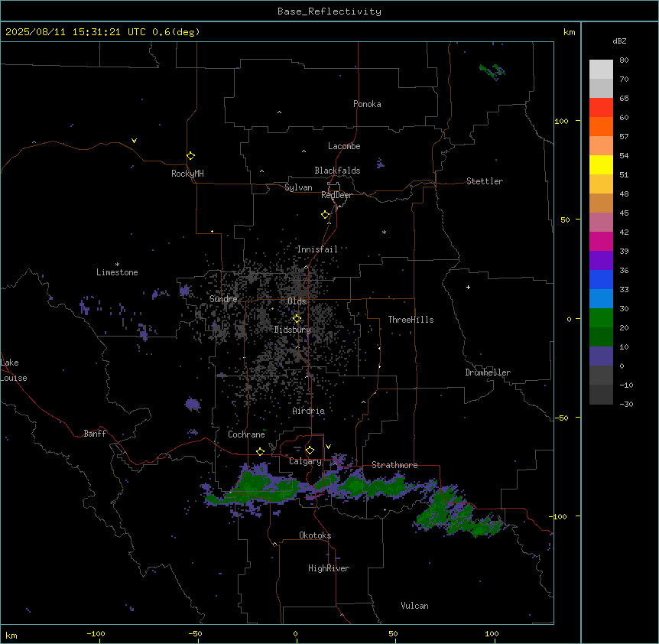Click the white asterisk marker above Limestone

[117, 265]
